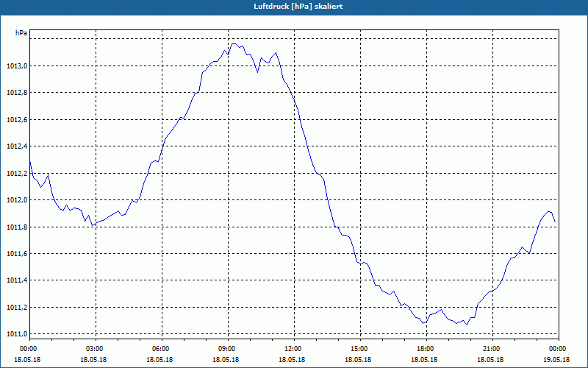588x368 pixels.
Task: Click the 1012,2 axis value
Action: coord(17,174)
